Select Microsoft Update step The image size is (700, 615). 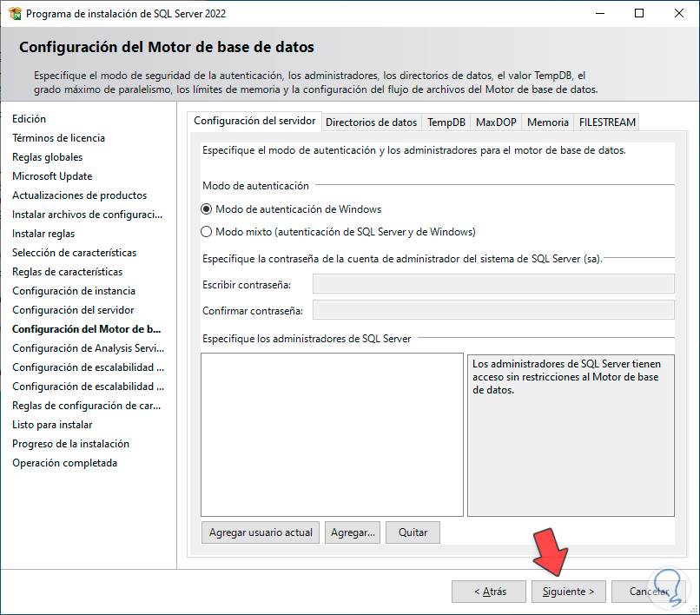[52, 176]
